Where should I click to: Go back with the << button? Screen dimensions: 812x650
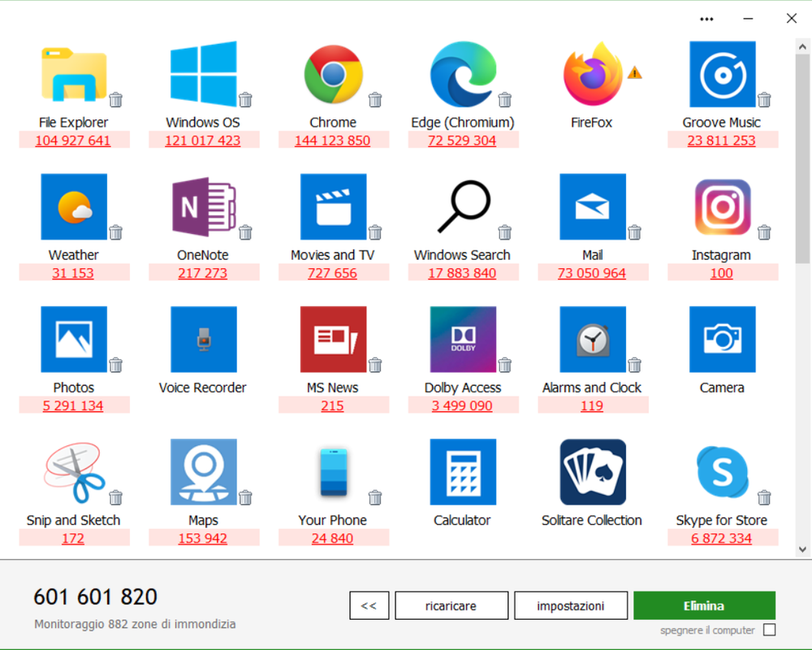click(369, 605)
